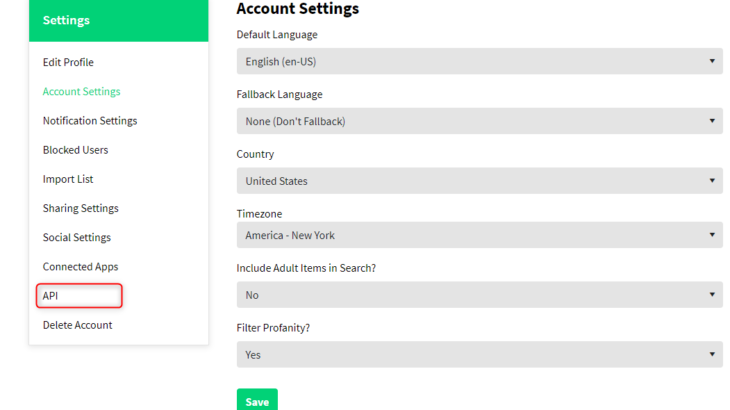Go to Notification Settings
The width and height of the screenshot is (730, 410).
90,121
